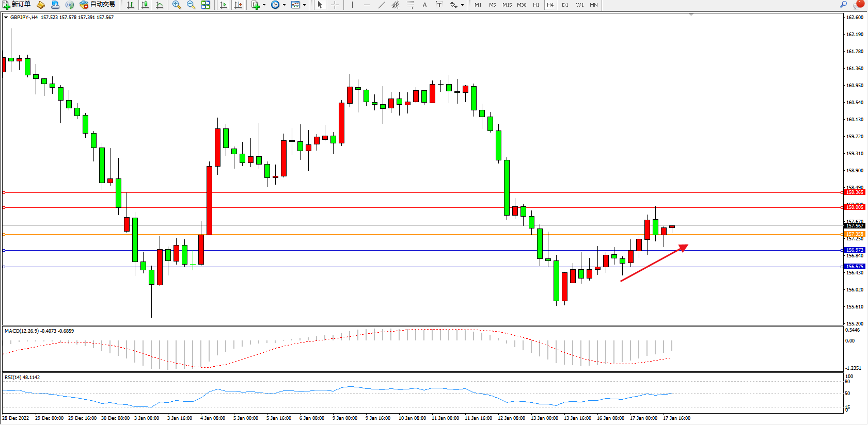Switch chart to line chart mode
This screenshot has height=425, width=868.
tap(160, 5)
